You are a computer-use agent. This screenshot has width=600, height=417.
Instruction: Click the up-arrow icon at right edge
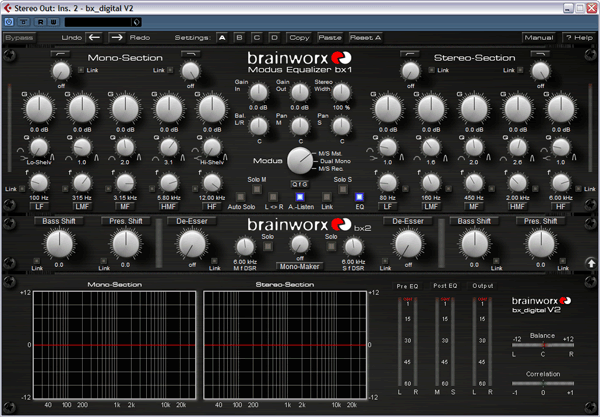click(x=590, y=263)
